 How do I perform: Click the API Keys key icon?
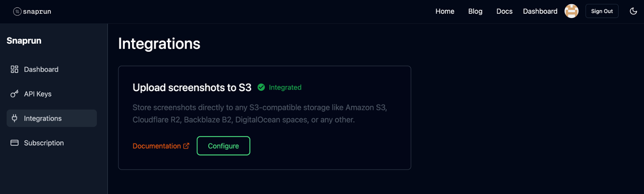pyautogui.click(x=15, y=94)
